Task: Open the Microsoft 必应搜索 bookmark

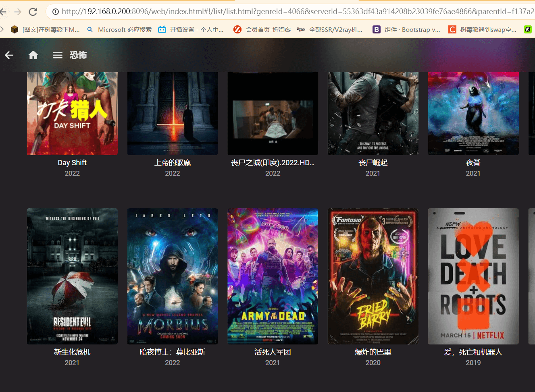Action: coord(119,29)
